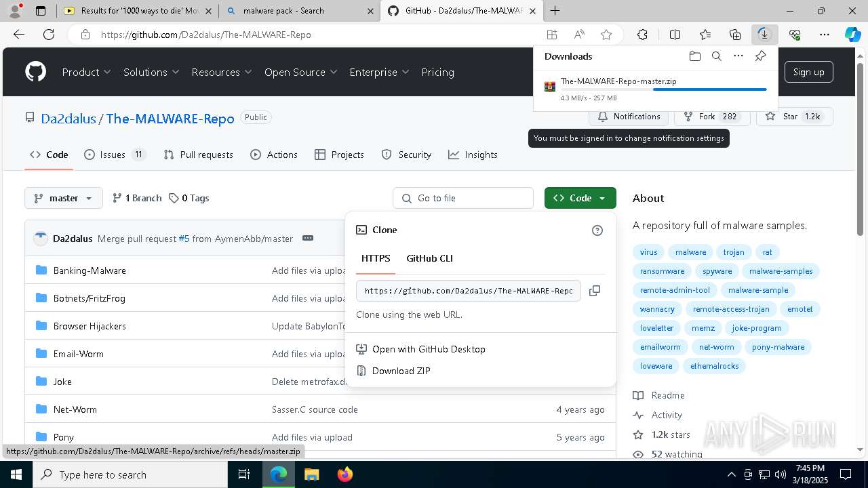868x488 pixels.
Task: Click Download ZIP
Action: pos(401,371)
